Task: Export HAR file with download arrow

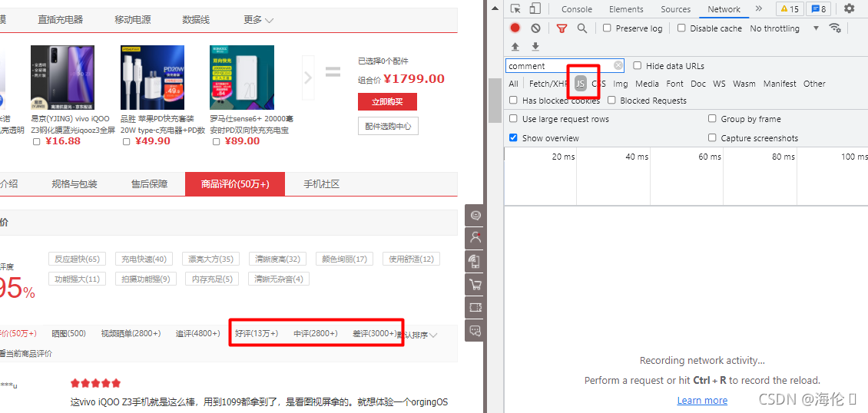Action: [535, 46]
